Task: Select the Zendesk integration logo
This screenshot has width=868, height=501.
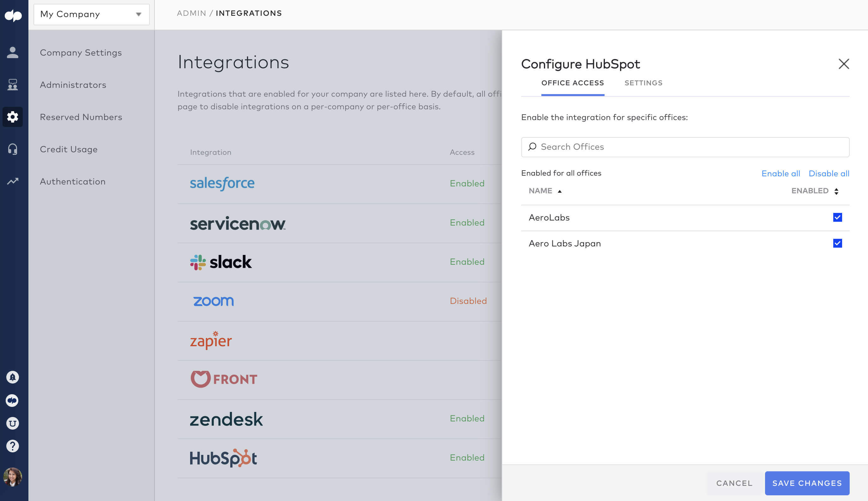Action: (226, 420)
